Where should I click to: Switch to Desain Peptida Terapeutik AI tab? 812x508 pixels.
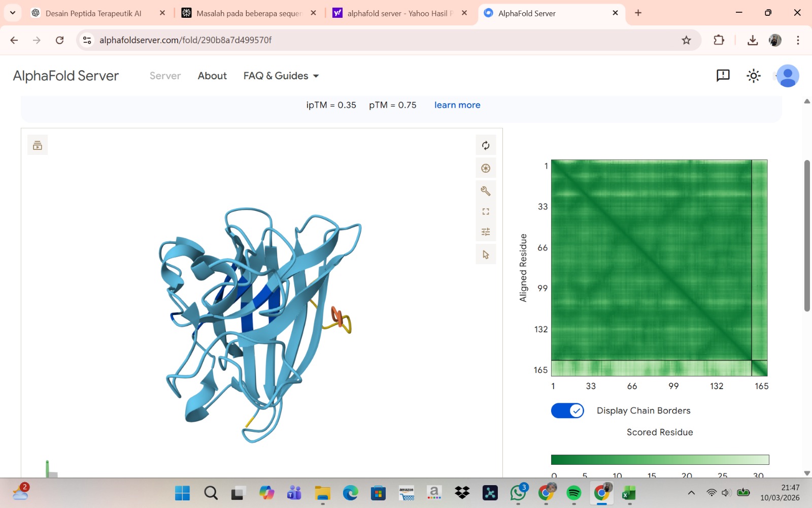coord(93,13)
